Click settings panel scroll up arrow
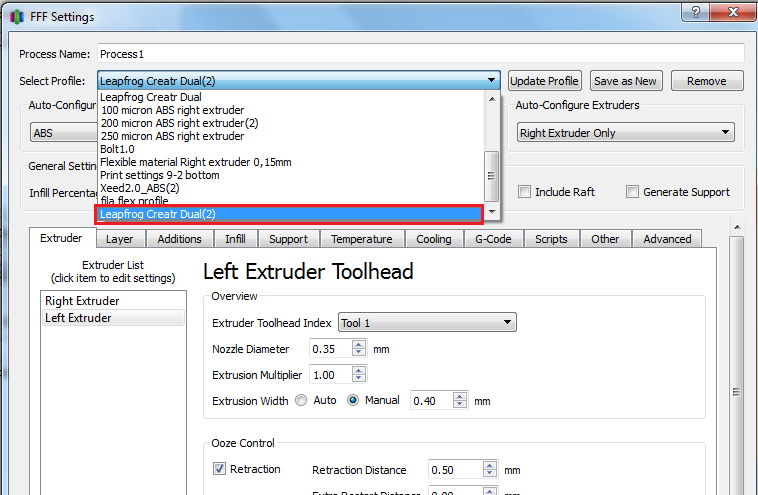This screenshot has height=495, width=758. [x=737, y=226]
